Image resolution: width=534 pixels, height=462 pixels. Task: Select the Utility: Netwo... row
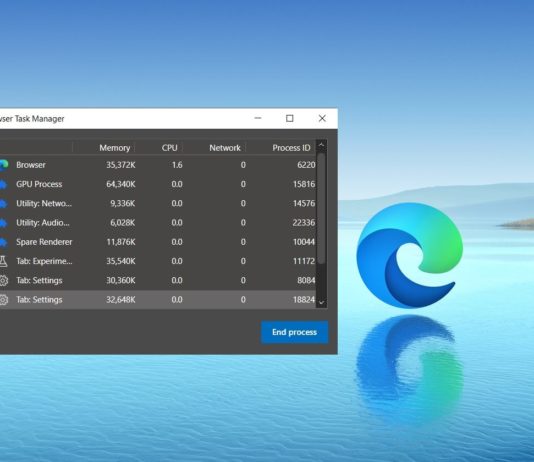pos(158,204)
